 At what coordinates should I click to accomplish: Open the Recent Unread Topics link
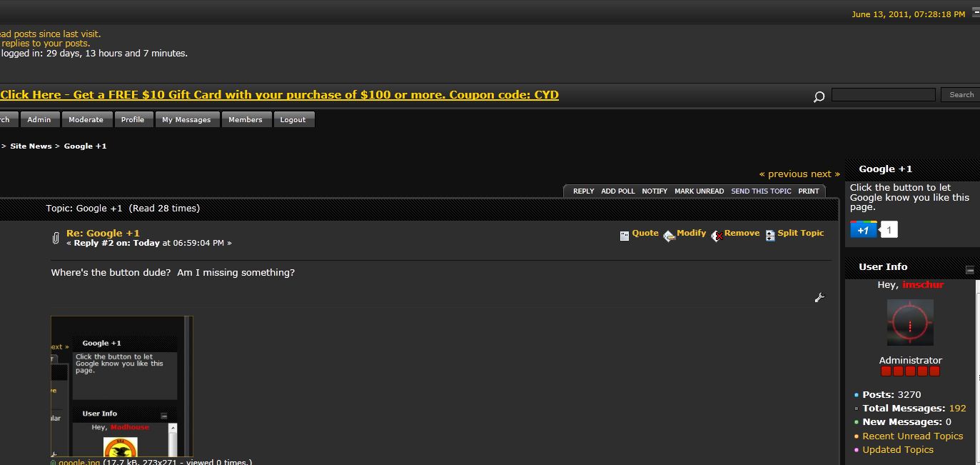pos(912,436)
